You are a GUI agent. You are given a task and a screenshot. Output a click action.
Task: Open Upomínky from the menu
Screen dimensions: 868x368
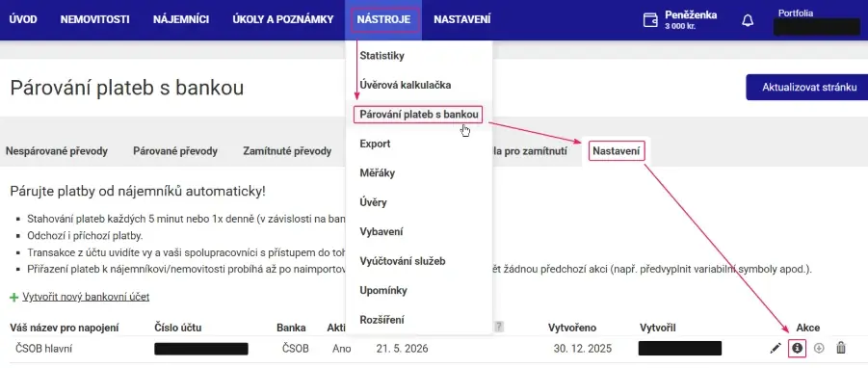click(x=383, y=291)
